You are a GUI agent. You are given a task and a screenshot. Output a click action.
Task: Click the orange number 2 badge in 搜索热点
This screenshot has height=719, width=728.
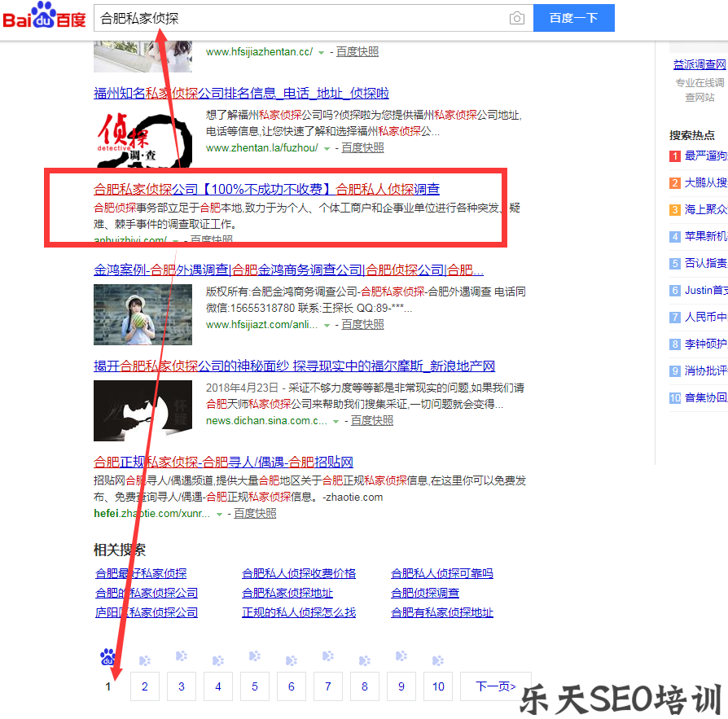coord(673,182)
